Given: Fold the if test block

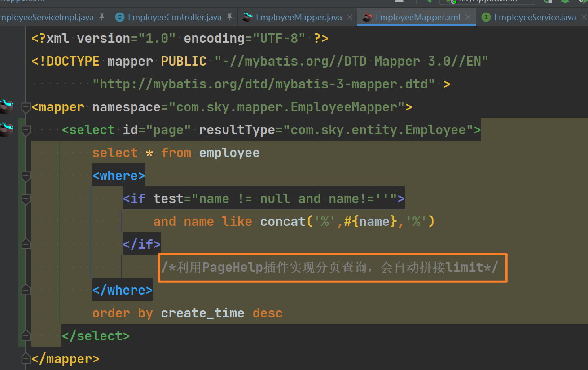Looking at the screenshot, I should 26,199.
